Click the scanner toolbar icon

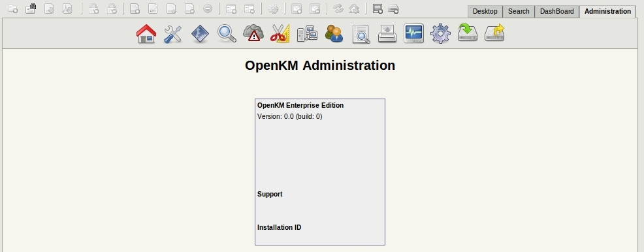[x=393, y=8]
